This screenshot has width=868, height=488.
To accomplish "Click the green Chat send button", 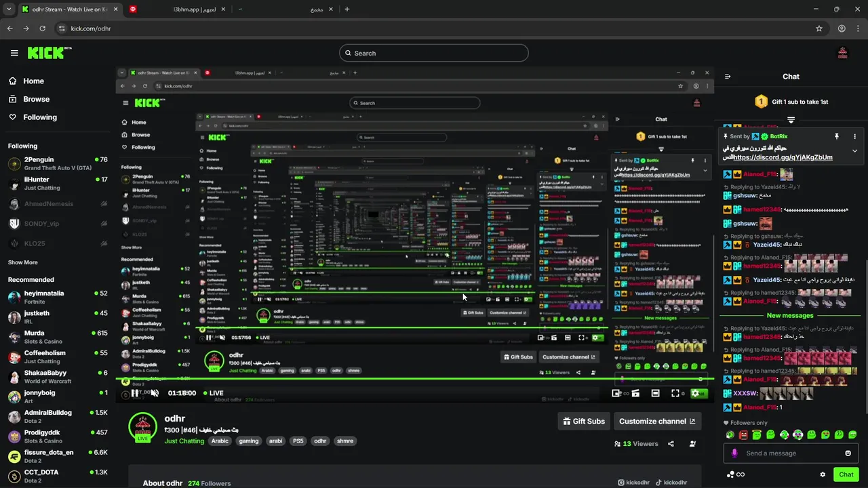I will [846, 474].
